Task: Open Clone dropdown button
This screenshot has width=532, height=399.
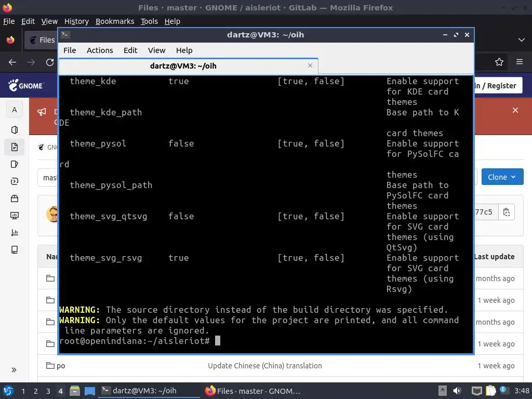Action: (502, 177)
